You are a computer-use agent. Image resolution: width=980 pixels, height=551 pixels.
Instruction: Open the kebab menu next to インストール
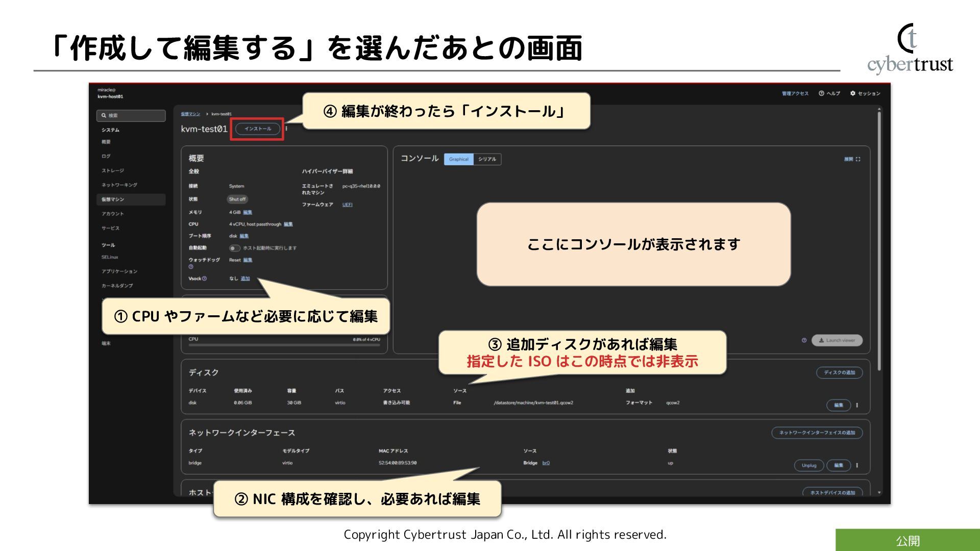point(286,129)
